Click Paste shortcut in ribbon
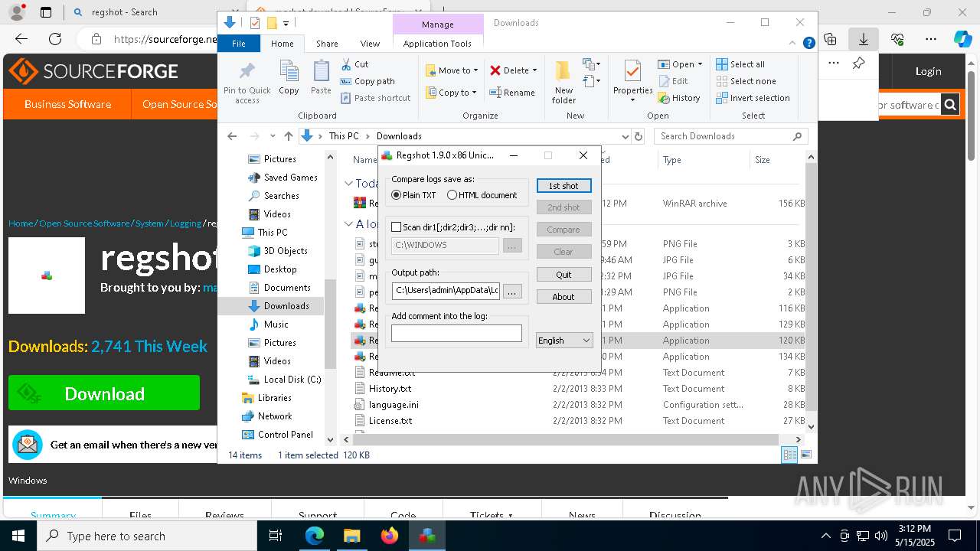The image size is (980, 551). click(x=375, y=98)
